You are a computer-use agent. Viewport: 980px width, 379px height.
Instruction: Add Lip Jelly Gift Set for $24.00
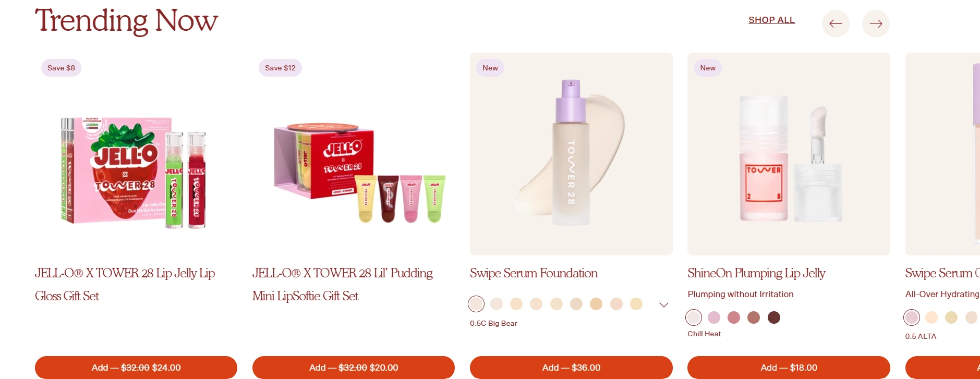[x=136, y=368]
